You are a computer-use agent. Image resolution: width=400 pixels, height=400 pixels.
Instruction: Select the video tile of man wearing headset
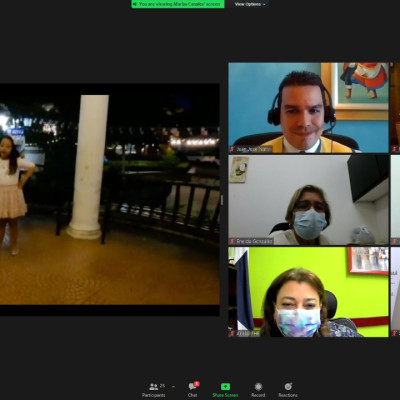tap(308, 108)
